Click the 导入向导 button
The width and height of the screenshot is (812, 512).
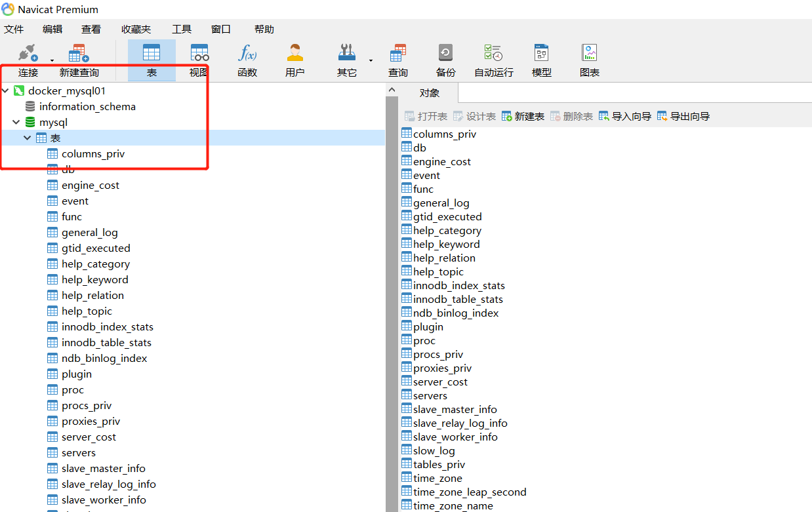[x=624, y=116]
